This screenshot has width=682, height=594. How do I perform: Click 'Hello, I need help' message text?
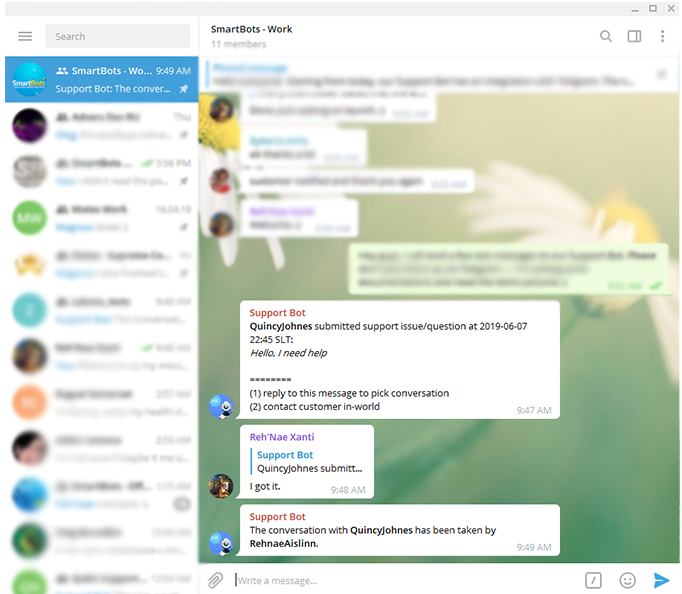click(288, 353)
